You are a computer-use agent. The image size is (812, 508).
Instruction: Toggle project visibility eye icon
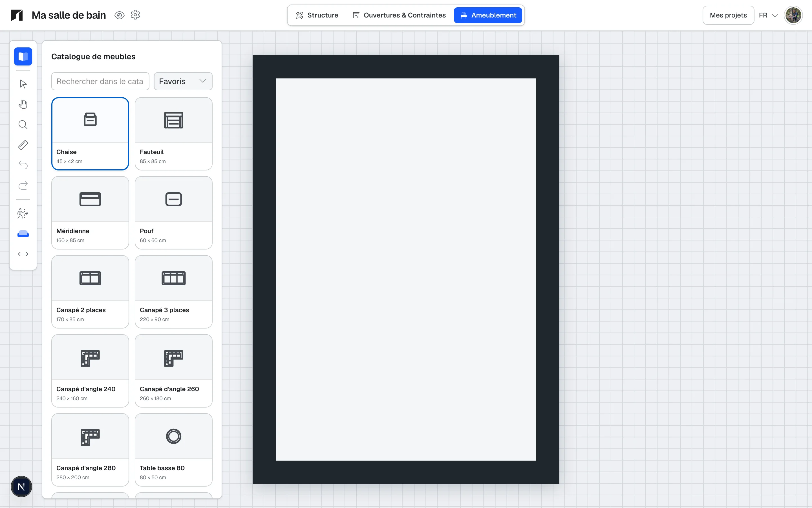pyautogui.click(x=120, y=15)
